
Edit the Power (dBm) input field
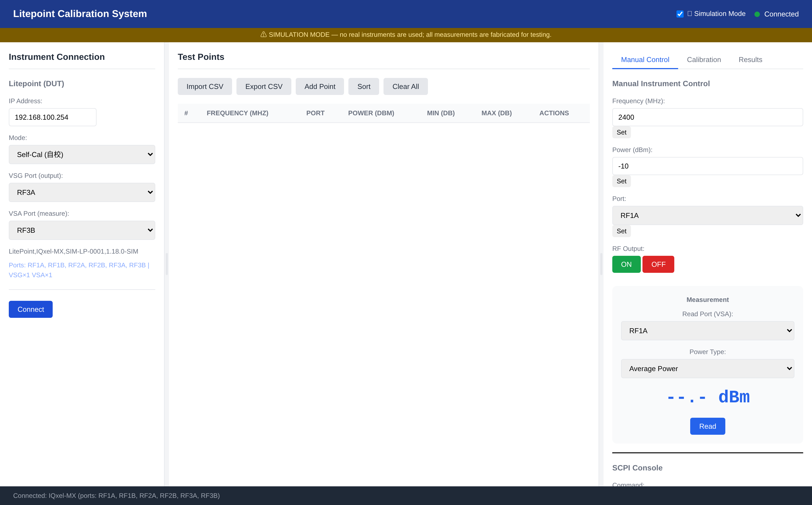[x=707, y=166]
